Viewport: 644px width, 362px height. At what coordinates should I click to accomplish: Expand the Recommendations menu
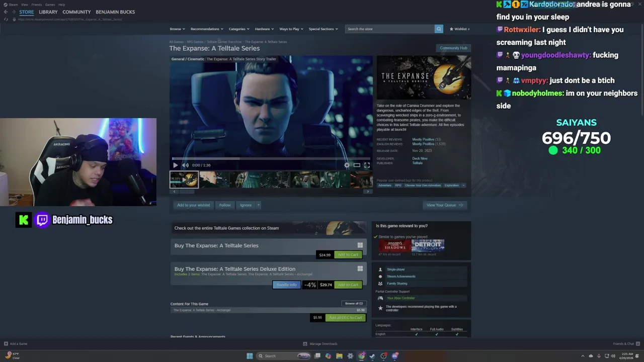tap(207, 29)
